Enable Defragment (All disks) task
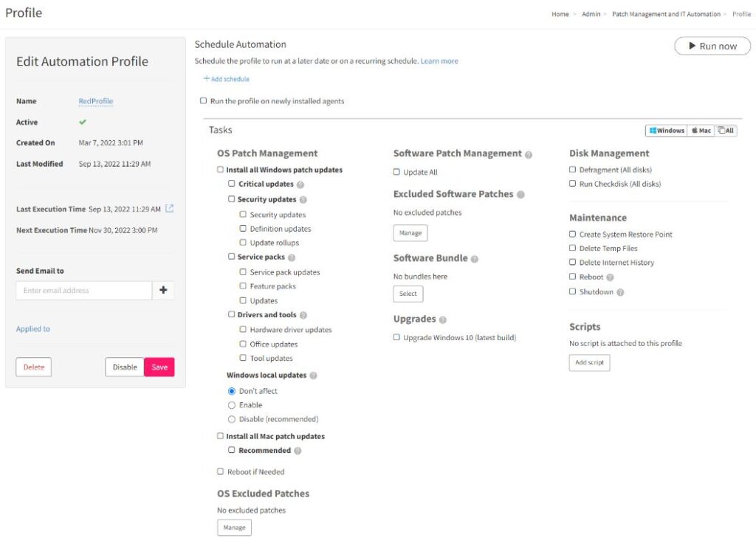This screenshot has width=756, height=546. pos(572,170)
